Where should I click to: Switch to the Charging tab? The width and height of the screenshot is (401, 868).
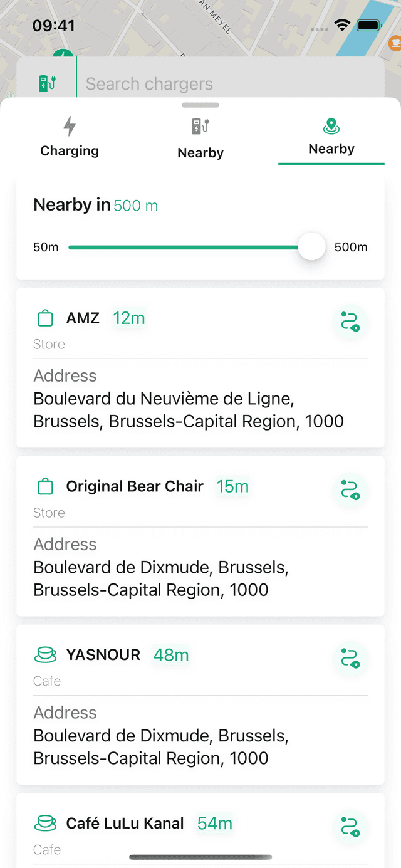pos(70,137)
